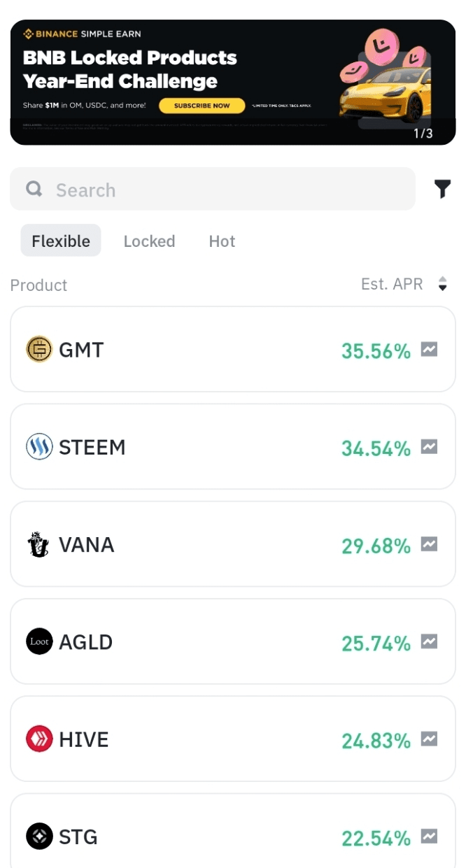Viewport: 473px width, 868px height.
Task: Click the STEEM coin logo
Action: (39, 446)
